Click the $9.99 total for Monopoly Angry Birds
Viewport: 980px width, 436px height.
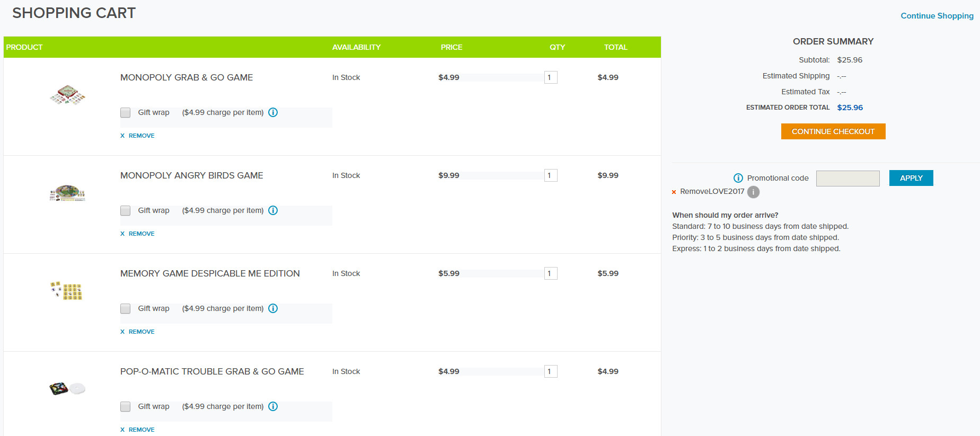click(608, 175)
